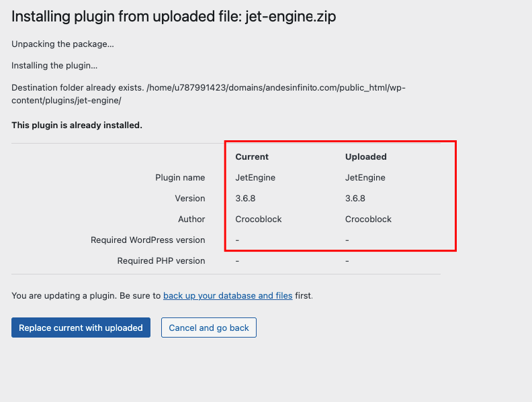Click the Plugin name row label
This screenshot has width=532, height=402.
180,178
